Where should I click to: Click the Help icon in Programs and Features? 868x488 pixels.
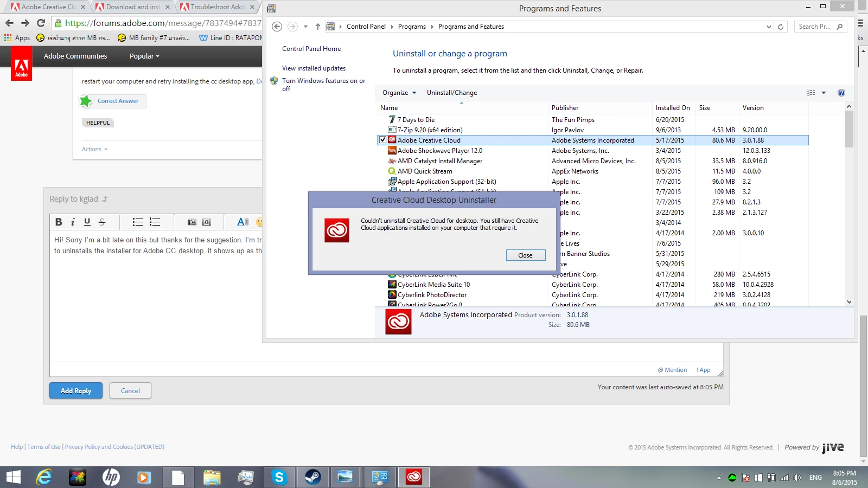point(841,93)
